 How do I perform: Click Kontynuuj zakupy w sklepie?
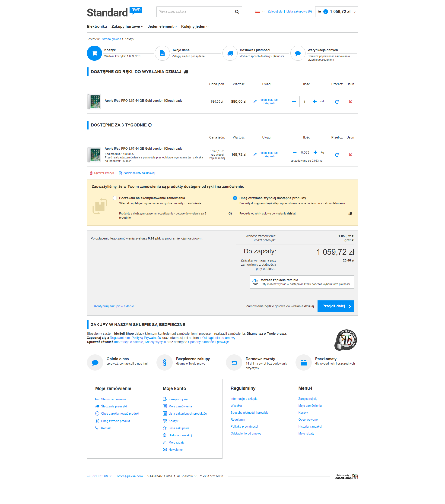(114, 306)
